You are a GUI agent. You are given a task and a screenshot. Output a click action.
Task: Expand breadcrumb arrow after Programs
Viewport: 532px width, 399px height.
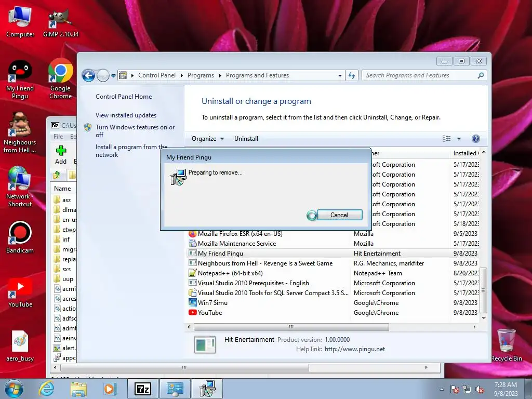pos(220,75)
